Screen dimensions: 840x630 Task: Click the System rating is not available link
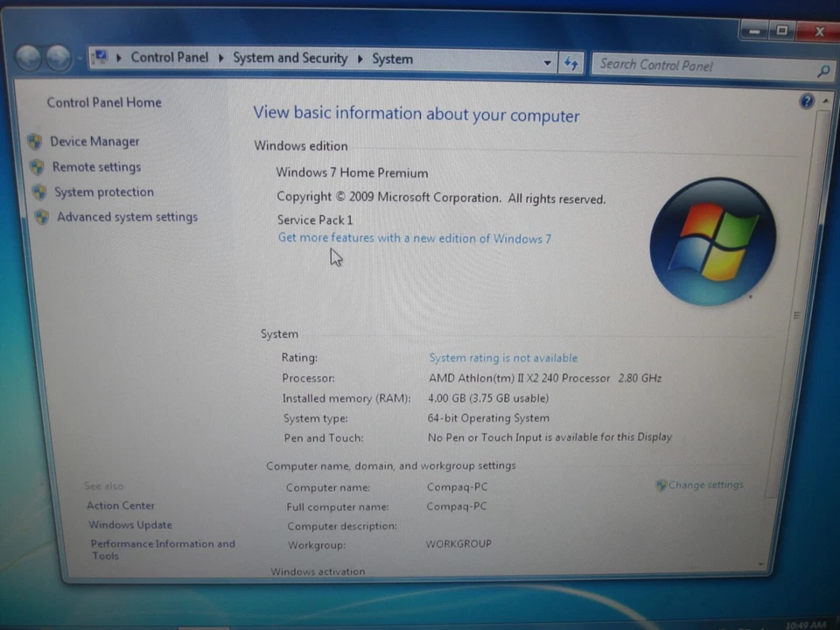(x=503, y=357)
